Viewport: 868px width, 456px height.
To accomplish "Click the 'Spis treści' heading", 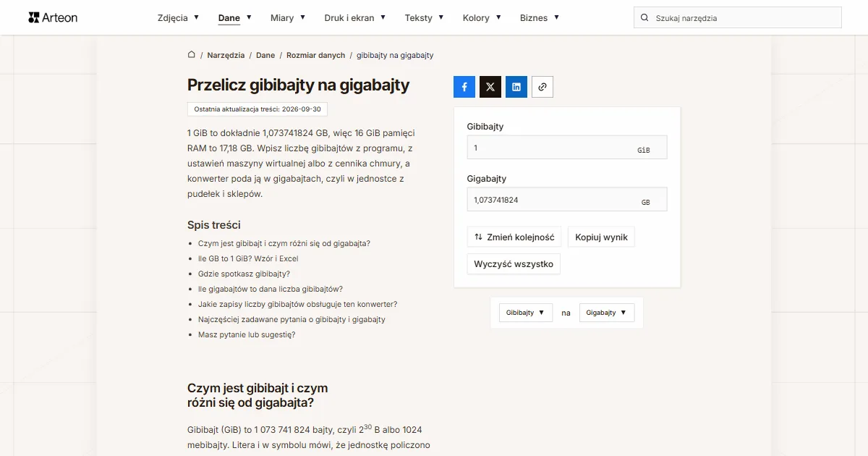I will (x=214, y=225).
